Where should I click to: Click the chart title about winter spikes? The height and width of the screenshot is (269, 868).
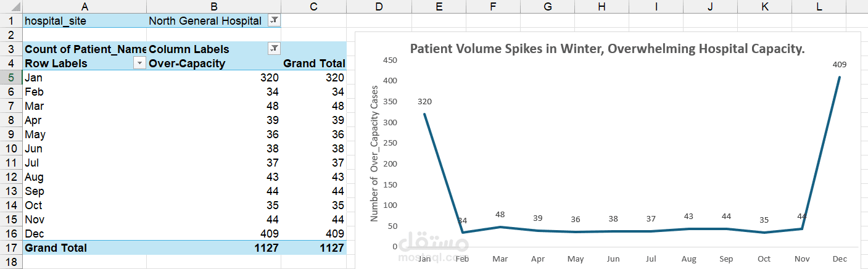pos(608,49)
